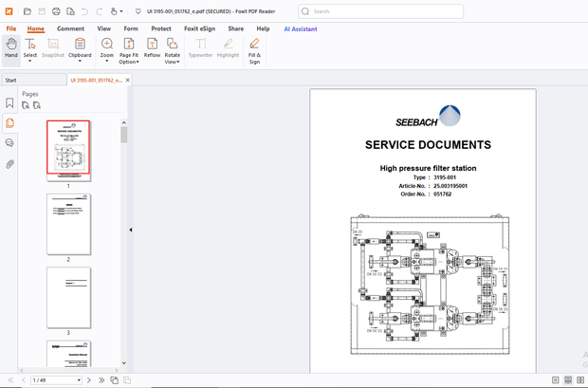Open the Bookmarks side panel
Image resolution: width=588 pixels, height=388 pixels.
tap(9, 102)
